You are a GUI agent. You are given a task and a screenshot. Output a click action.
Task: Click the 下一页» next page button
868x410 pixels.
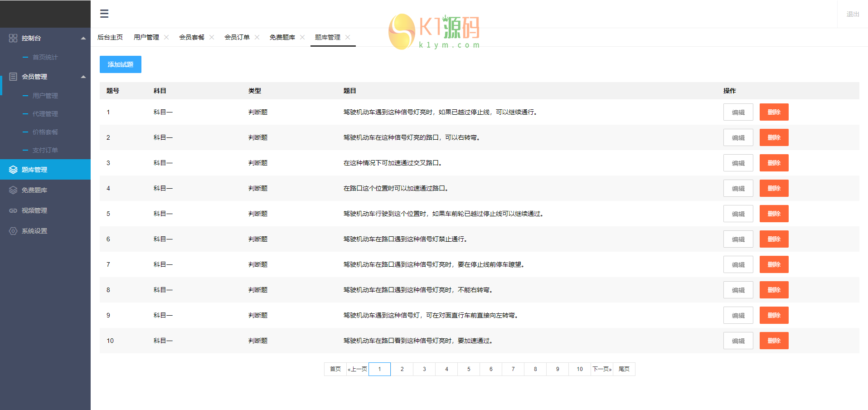(602, 369)
